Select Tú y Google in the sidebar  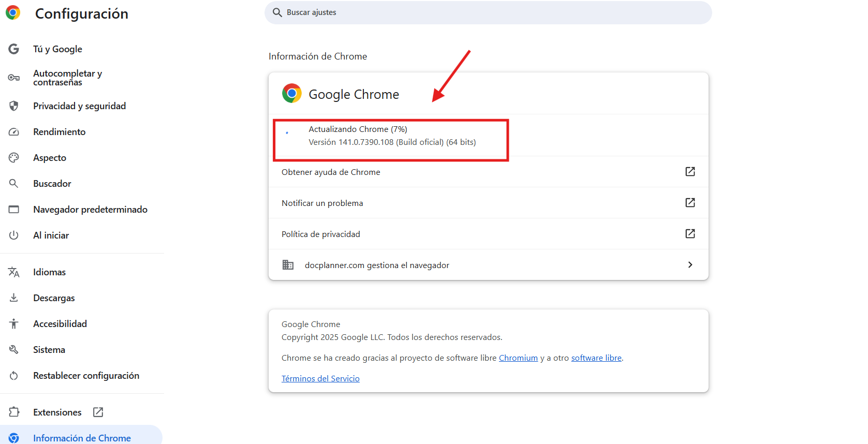tap(57, 49)
